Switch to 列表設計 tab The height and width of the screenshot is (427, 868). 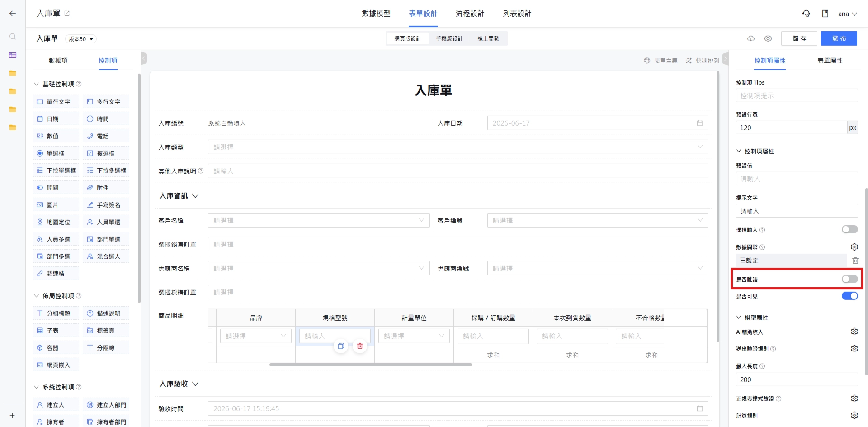click(x=517, y=14)
